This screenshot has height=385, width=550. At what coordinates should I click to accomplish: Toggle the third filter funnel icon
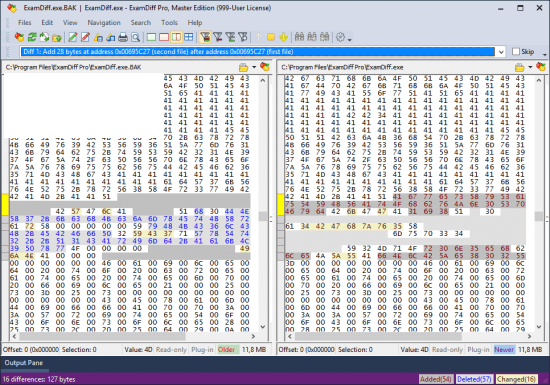coord(230,37)
